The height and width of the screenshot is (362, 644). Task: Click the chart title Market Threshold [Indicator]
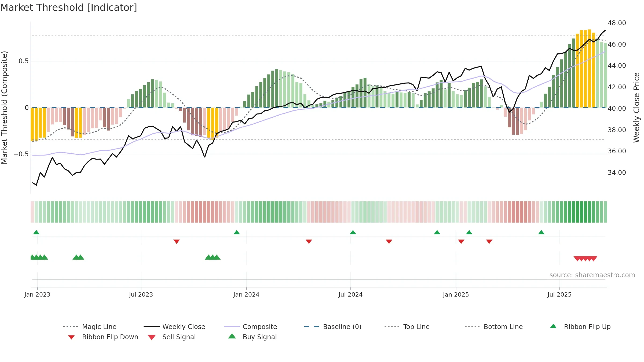[69, 8]
